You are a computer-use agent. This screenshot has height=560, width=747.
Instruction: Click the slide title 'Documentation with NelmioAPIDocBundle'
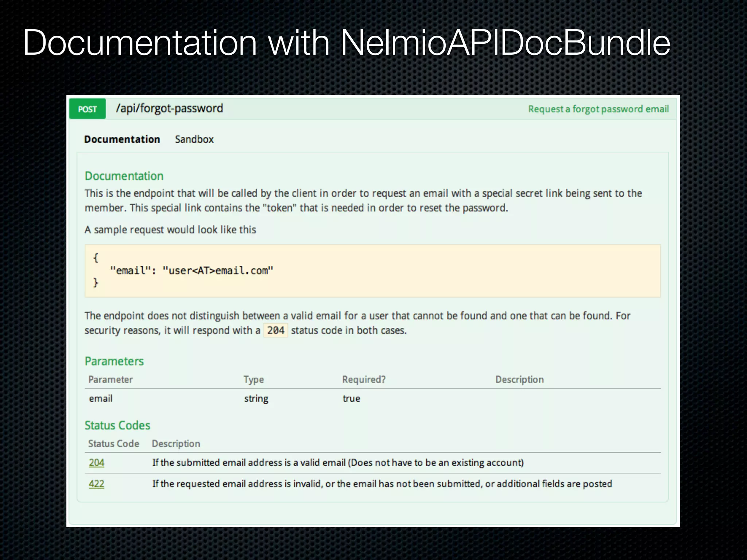(x=347, y=43)
